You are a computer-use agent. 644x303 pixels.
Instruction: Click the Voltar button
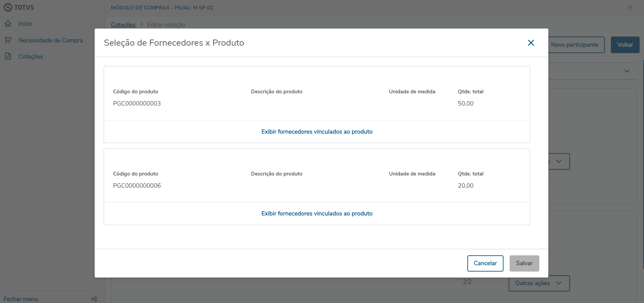[x=625, y=45]
